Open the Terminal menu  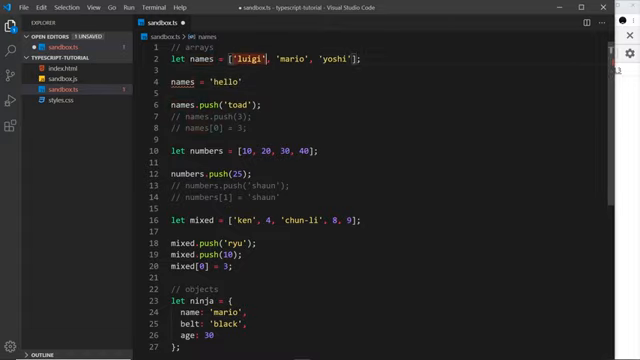(154, 7)
